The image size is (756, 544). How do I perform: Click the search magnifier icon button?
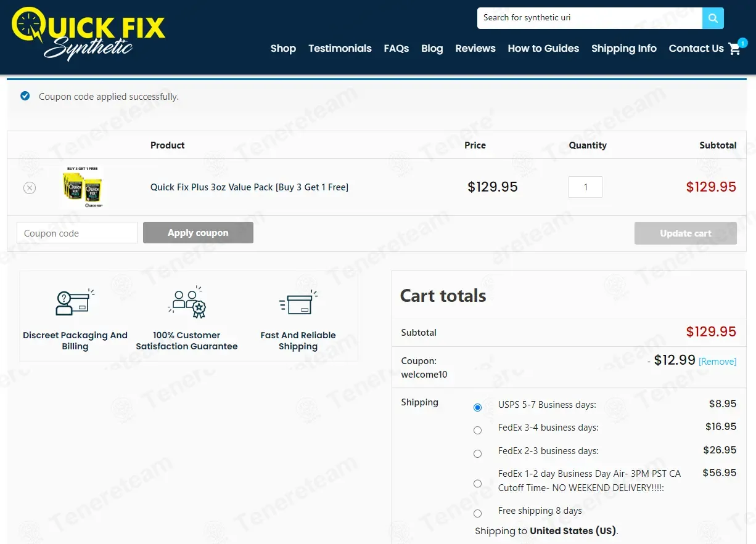point(713,18)
